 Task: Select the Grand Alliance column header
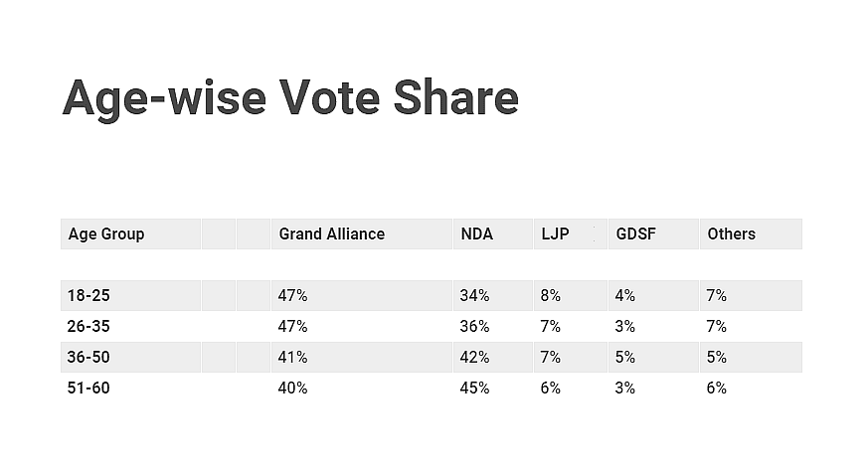coord(331,234)
